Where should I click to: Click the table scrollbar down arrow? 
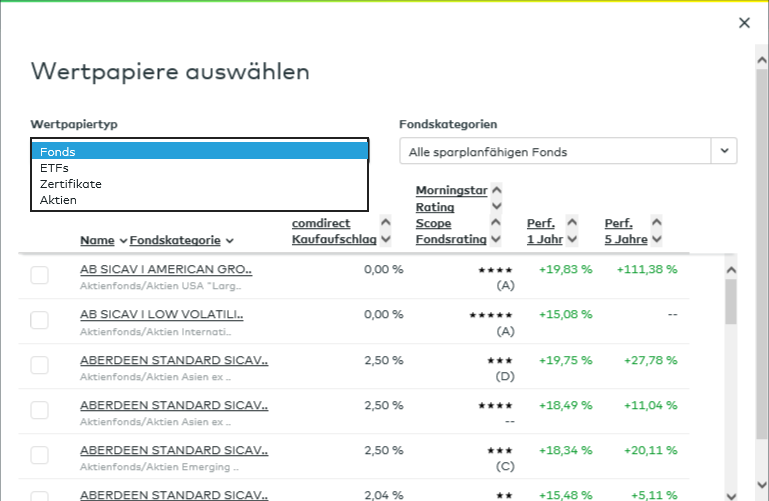(x=731, y=496)
